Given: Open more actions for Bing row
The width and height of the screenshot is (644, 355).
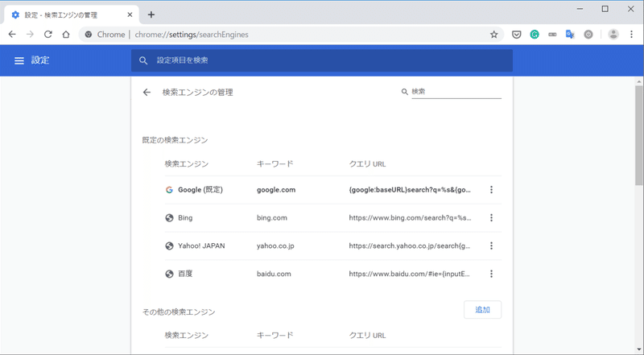Looking at the screenshot, I should pos(491,218).
